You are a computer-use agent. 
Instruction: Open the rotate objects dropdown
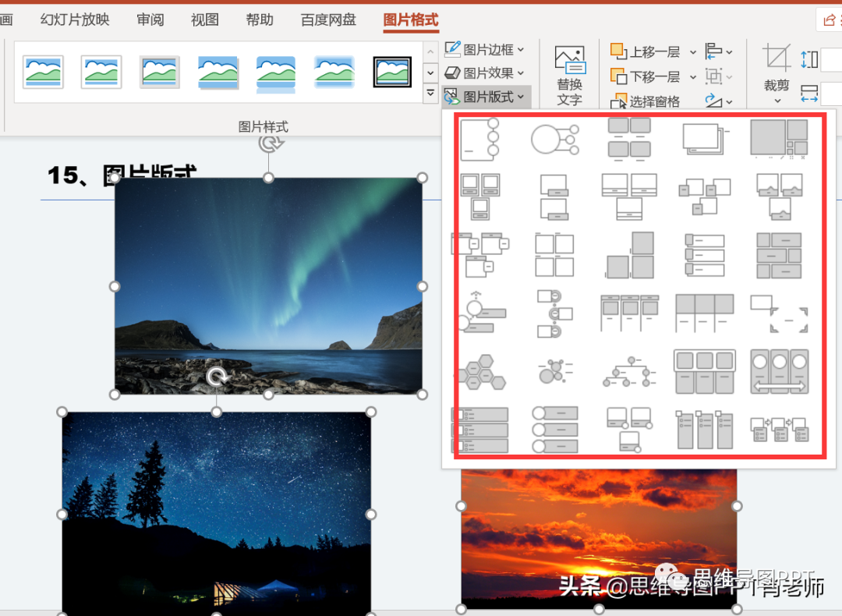coord(719,101)
